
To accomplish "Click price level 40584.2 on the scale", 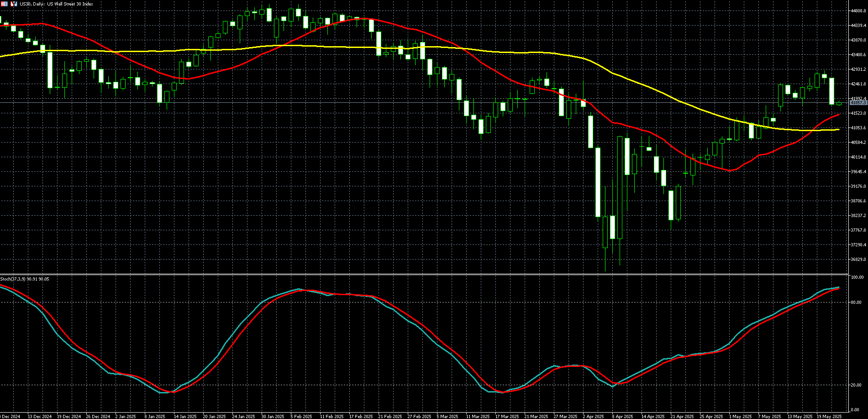I will click(x=858, y=143).
